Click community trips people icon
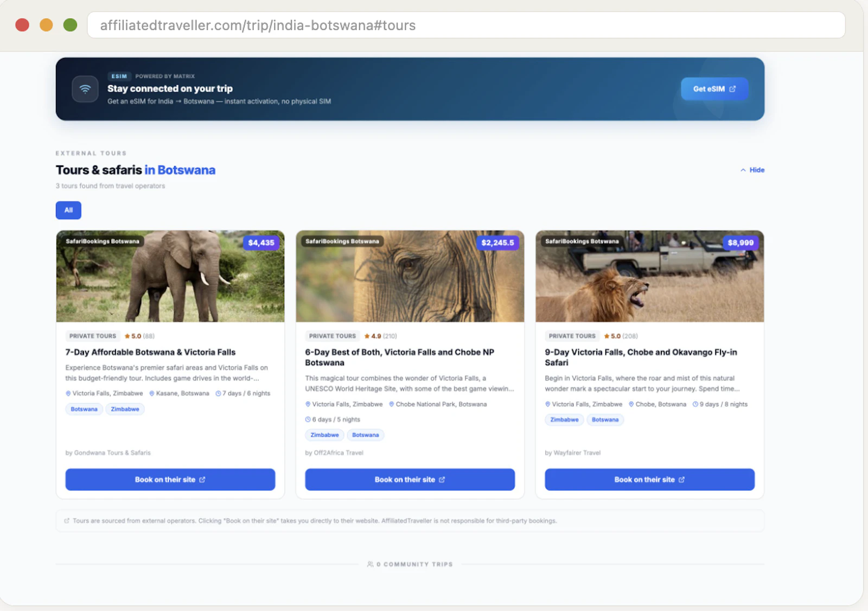 pos(370,564)
